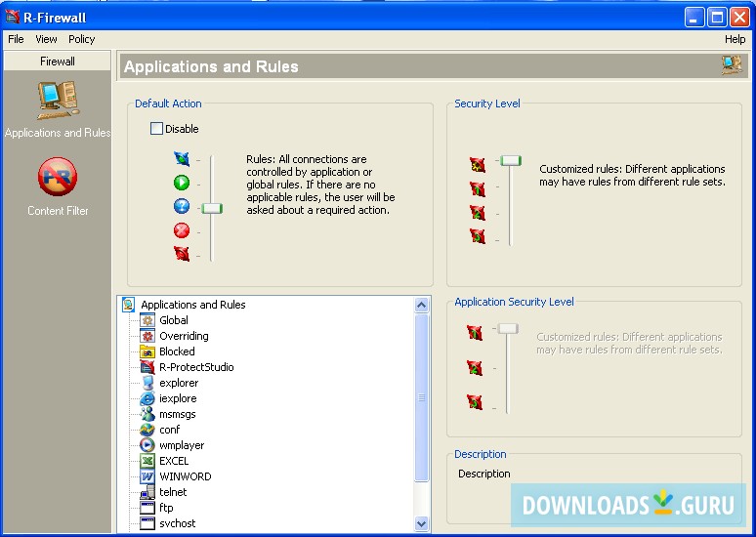Click the EXCEL application icon
Viewport: 756px width, 537px height.
click(147, 461)
